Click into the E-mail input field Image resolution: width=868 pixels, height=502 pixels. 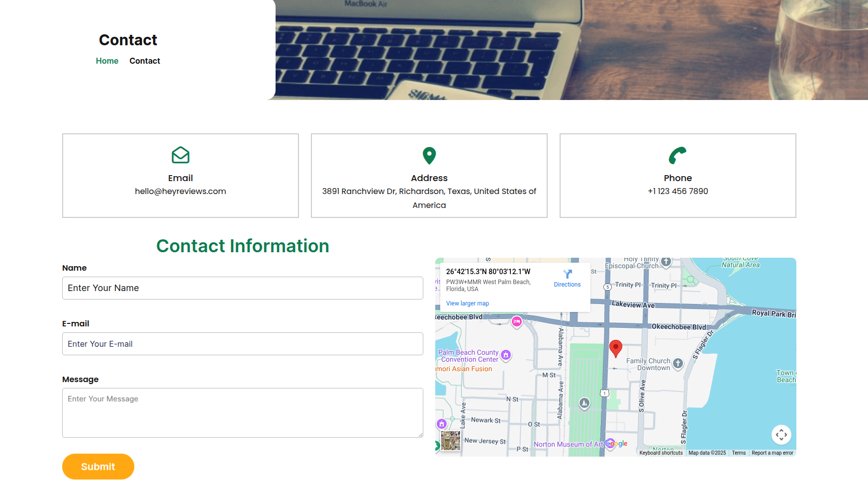coord(242,344)
